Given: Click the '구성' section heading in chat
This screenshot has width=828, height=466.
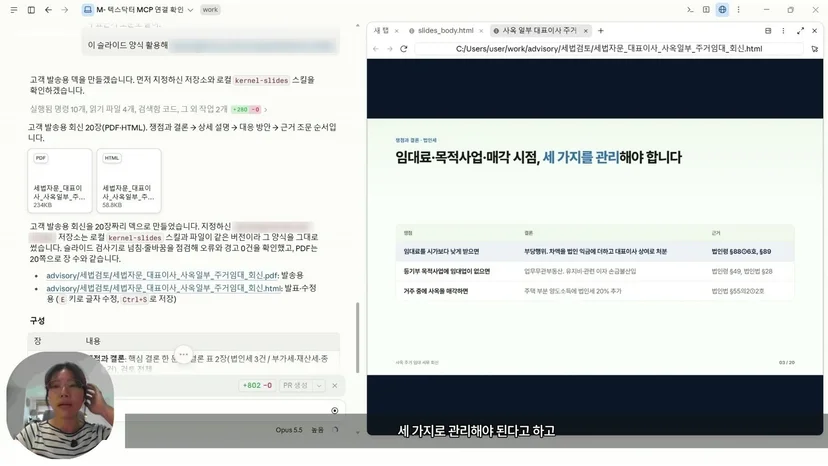Looking at the screenshot, I should tap(37, 321).
